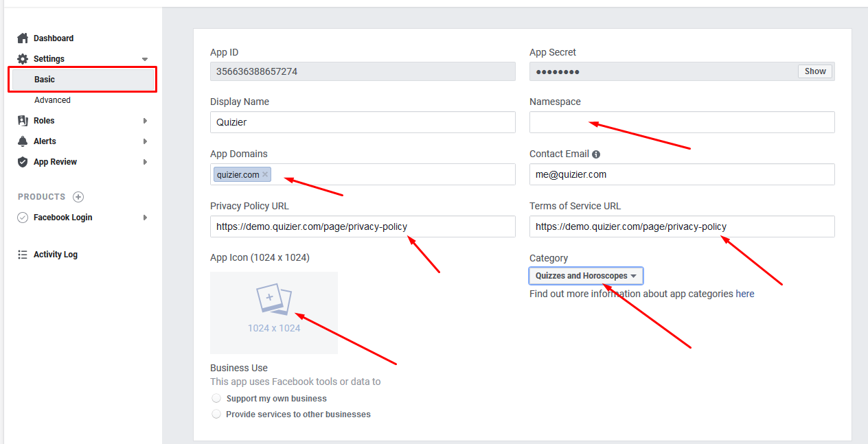Image resolution: width=868 pixels, height=444 pixels.
Task: Click the Dashboard home icon
Action: 23,38
